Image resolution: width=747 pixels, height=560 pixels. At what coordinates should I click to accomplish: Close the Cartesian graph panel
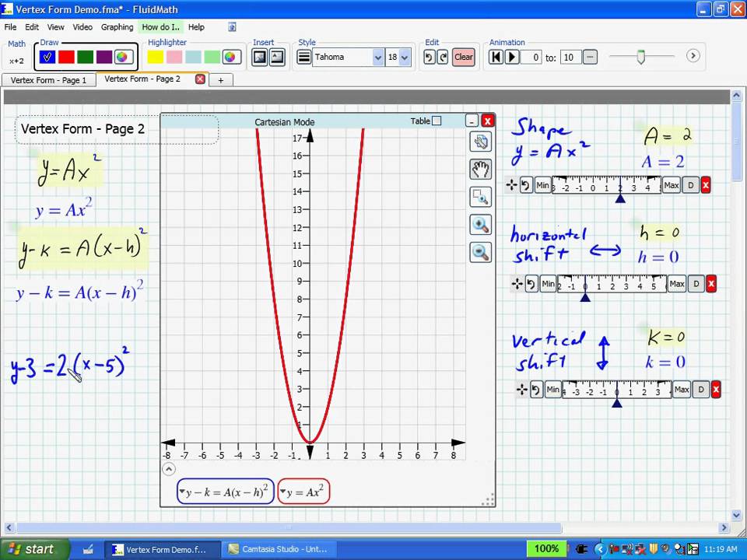tap(487, 121)
